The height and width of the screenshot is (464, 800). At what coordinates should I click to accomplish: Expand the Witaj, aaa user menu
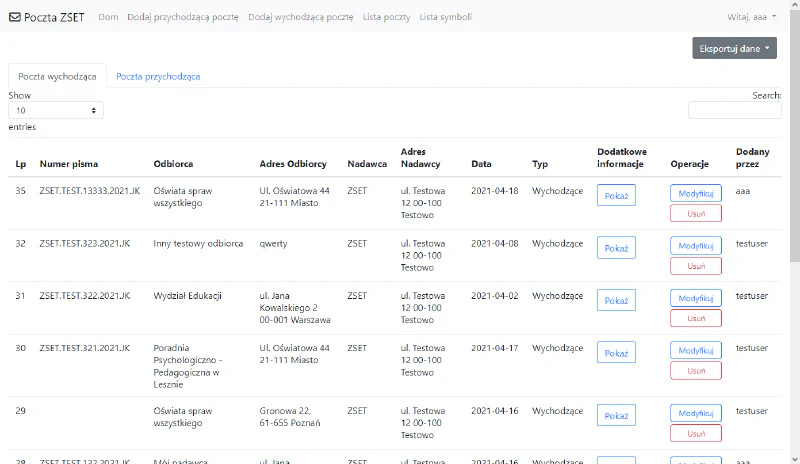pos(750,17)
